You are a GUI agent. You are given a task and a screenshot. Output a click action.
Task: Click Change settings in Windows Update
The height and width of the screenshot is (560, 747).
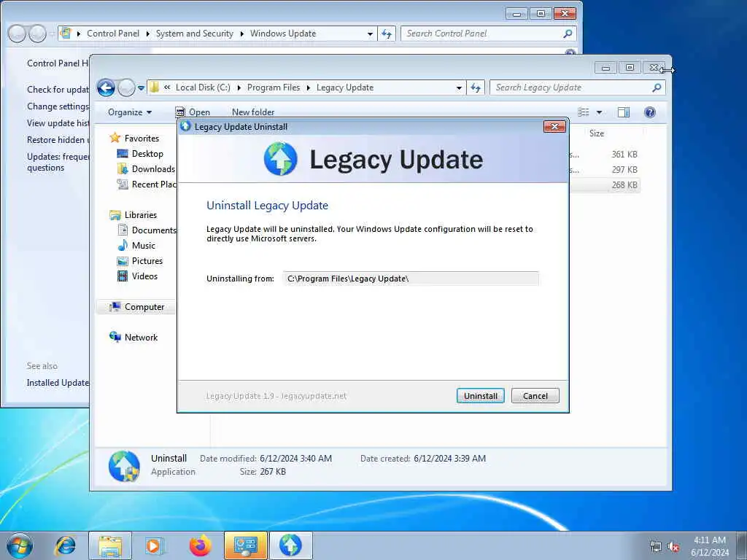coord(57,106)
